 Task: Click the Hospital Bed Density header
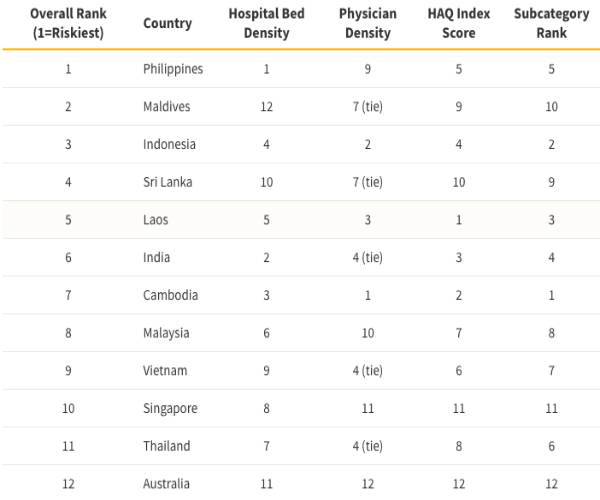click(266, 24)
